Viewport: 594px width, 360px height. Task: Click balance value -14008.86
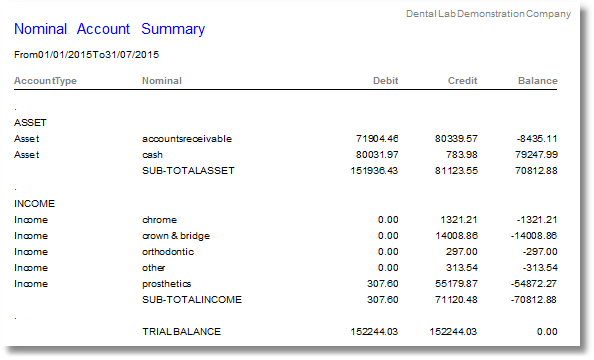click(534, 236)
